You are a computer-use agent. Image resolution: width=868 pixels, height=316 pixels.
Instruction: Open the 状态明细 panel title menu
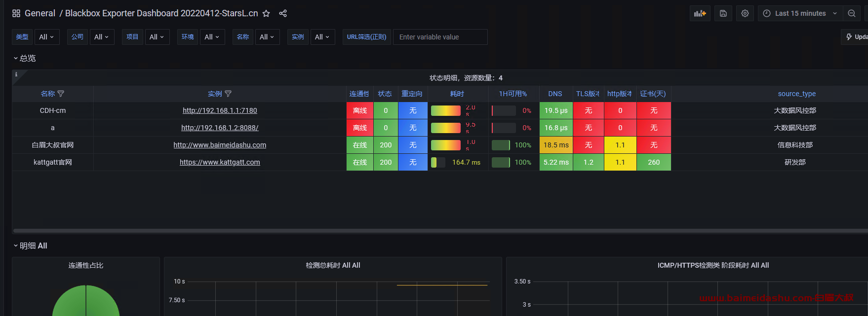click(x=466, y=78)
